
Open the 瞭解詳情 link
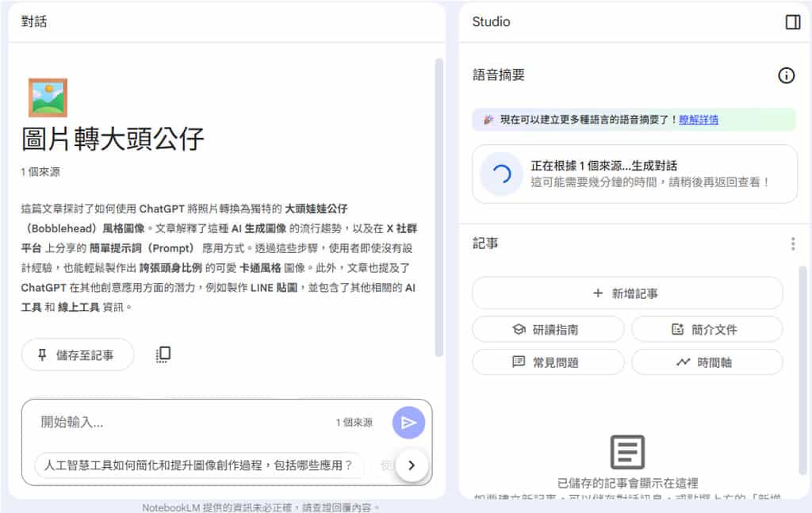698,120
